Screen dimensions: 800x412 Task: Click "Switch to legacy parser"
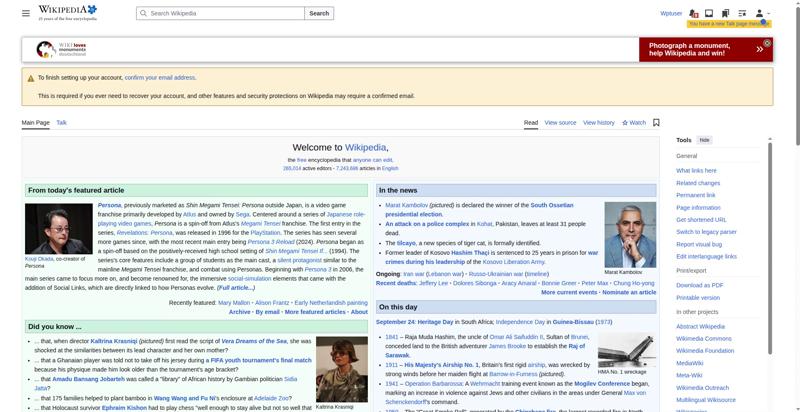point(706,232)
